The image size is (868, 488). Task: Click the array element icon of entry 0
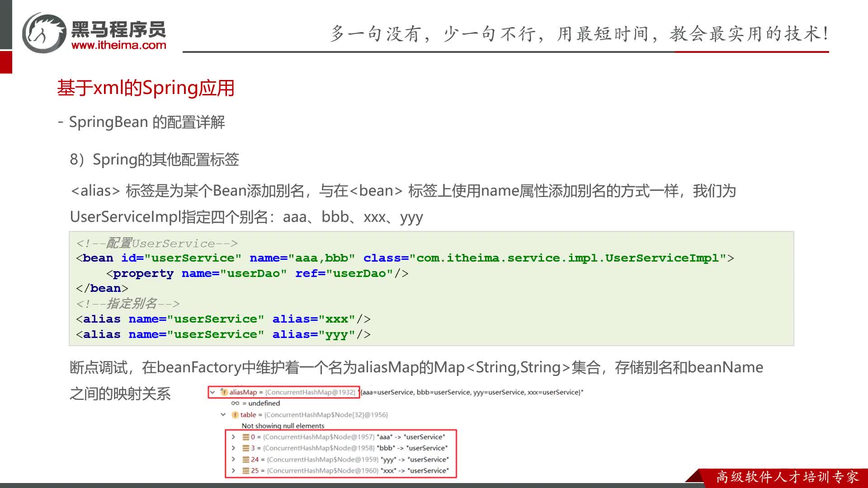point(246,437)
